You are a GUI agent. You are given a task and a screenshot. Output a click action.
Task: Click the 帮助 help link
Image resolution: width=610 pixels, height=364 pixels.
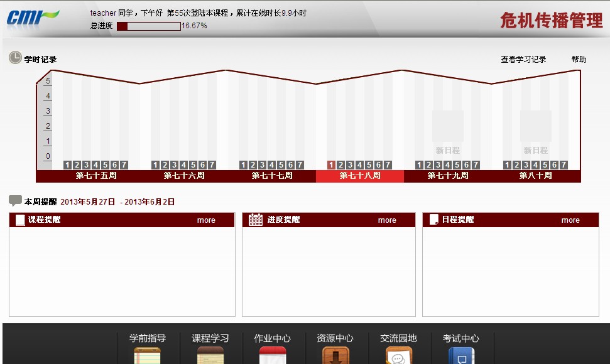click(579, 60)
